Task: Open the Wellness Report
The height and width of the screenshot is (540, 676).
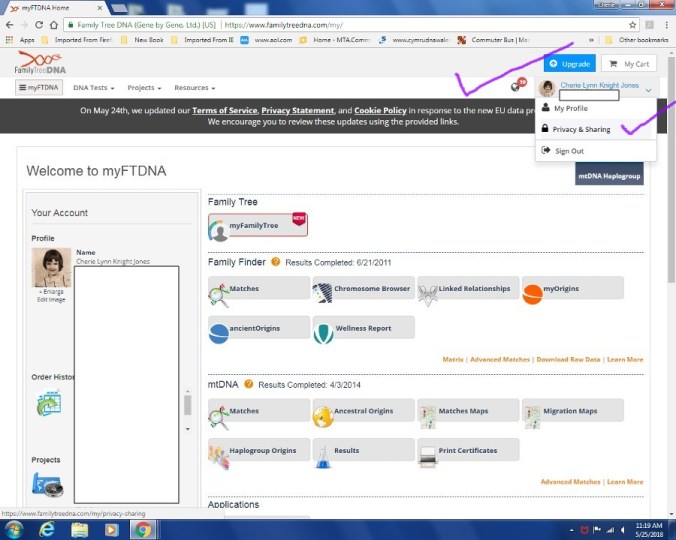Action: [363, 328]
